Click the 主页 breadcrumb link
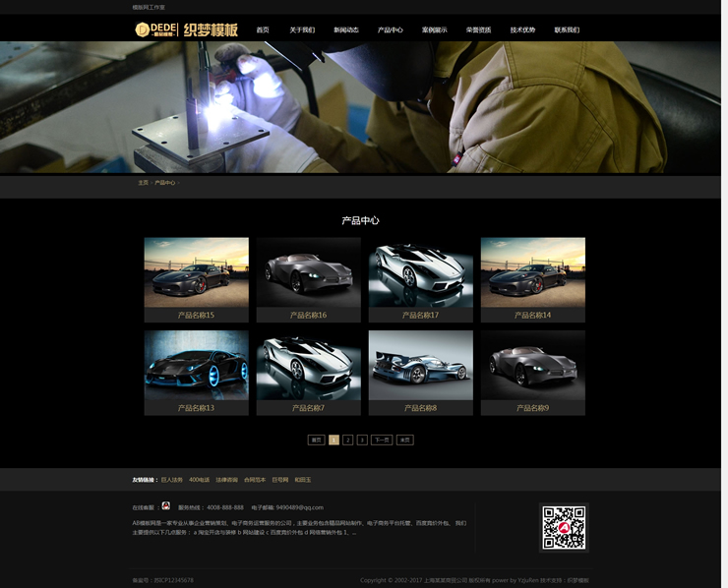The width and height of the screenshot is (728, 588). [143, 183]
